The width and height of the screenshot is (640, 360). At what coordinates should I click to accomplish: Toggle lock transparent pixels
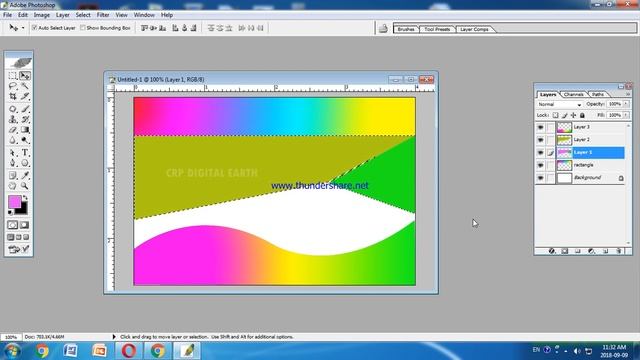point(556,116)
